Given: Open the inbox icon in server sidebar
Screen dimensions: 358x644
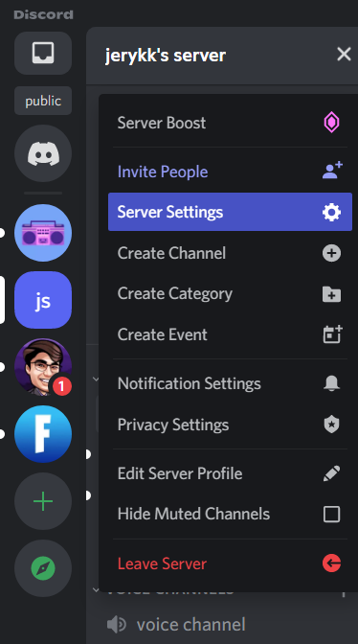Looking at the screenshot, I should [43, 53].
